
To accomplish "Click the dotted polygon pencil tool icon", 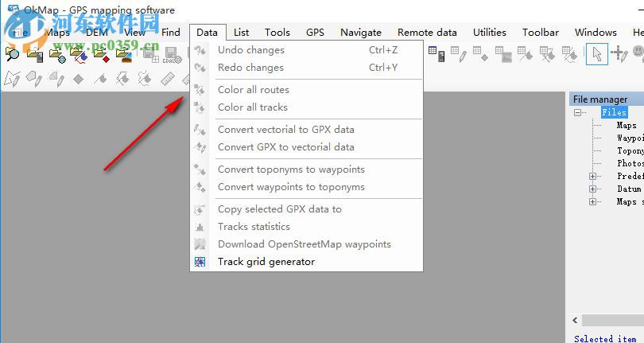I will click(56, 79).
